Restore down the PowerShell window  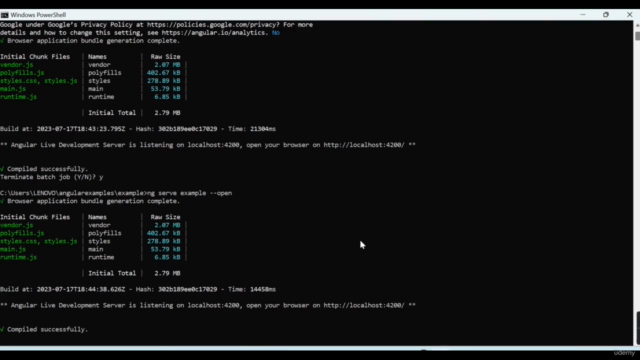606,15
